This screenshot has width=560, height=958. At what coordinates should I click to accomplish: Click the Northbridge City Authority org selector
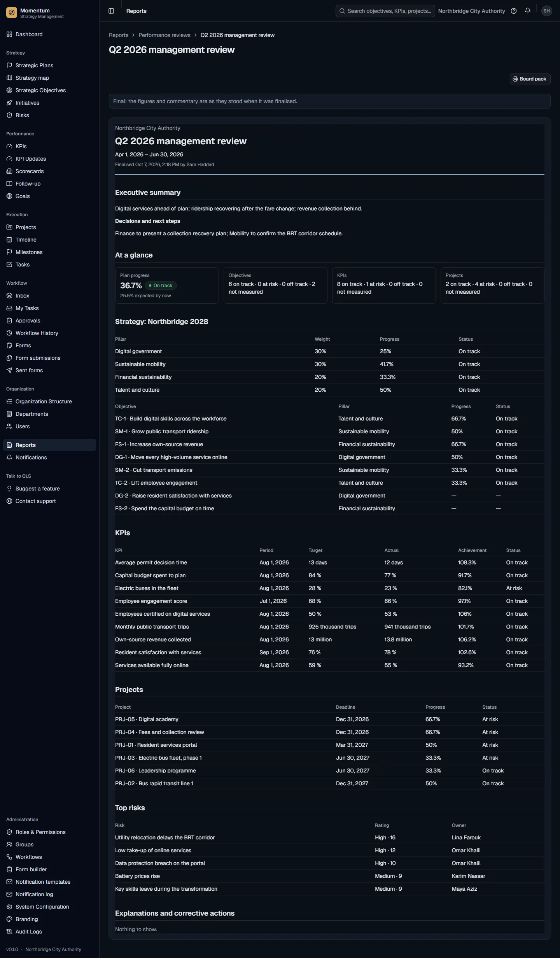coord(471,11)
